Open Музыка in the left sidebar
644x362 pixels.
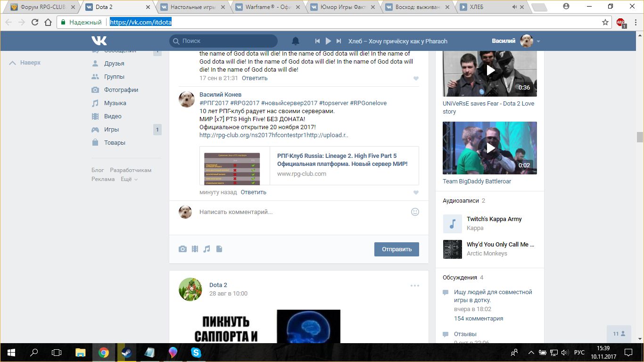pos(115,103)
